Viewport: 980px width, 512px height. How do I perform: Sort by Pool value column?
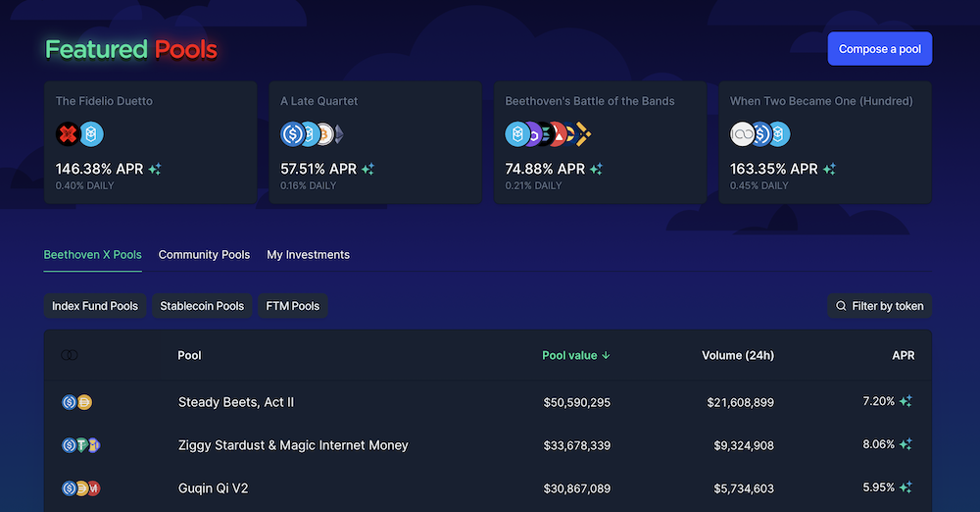coord(575,355)
